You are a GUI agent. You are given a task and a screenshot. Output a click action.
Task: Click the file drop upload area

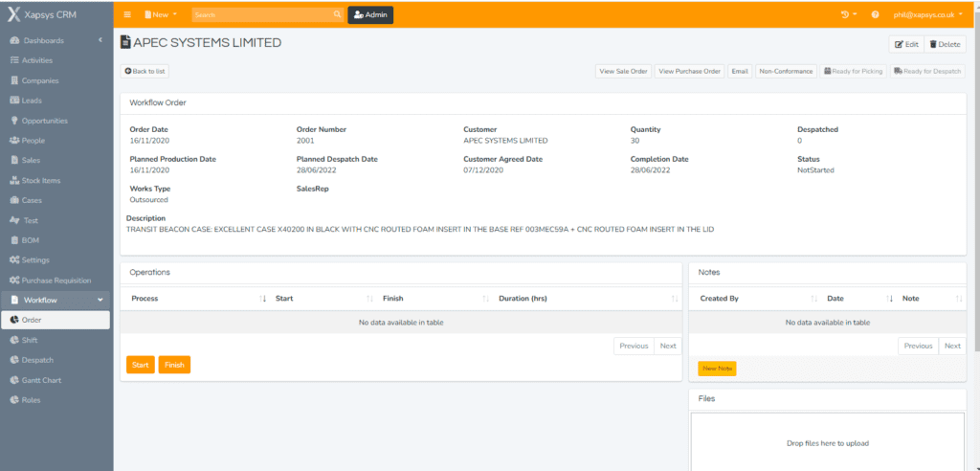point(828,441)
